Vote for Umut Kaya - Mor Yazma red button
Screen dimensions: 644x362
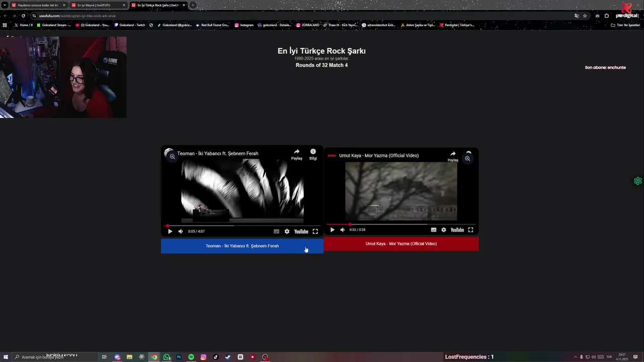[401, 244]
